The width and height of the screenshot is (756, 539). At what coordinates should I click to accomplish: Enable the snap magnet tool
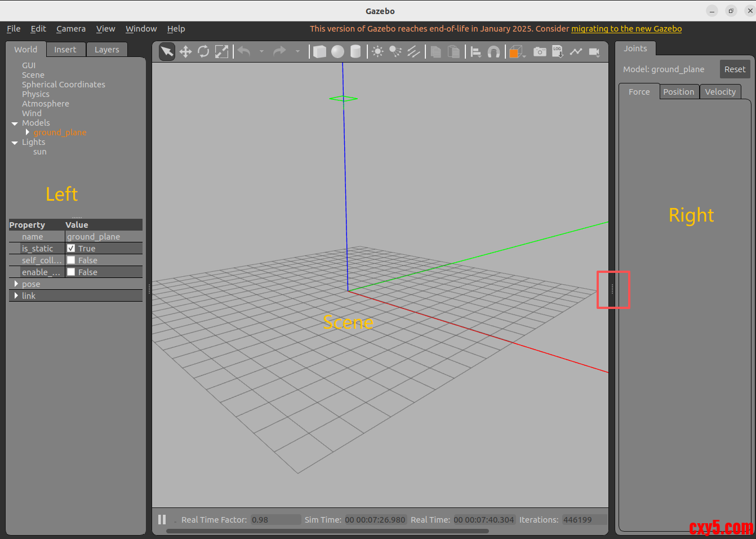point(493,52)
